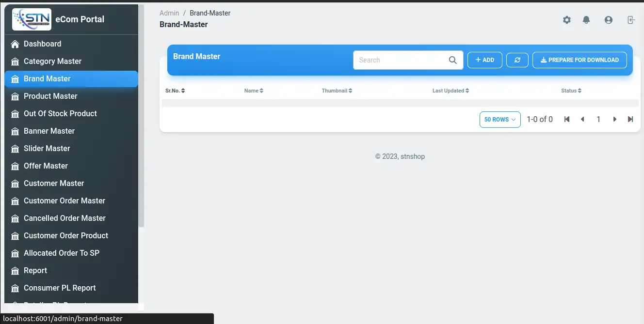
Task: Click the logout icon in header
Action: coord(630,20)
